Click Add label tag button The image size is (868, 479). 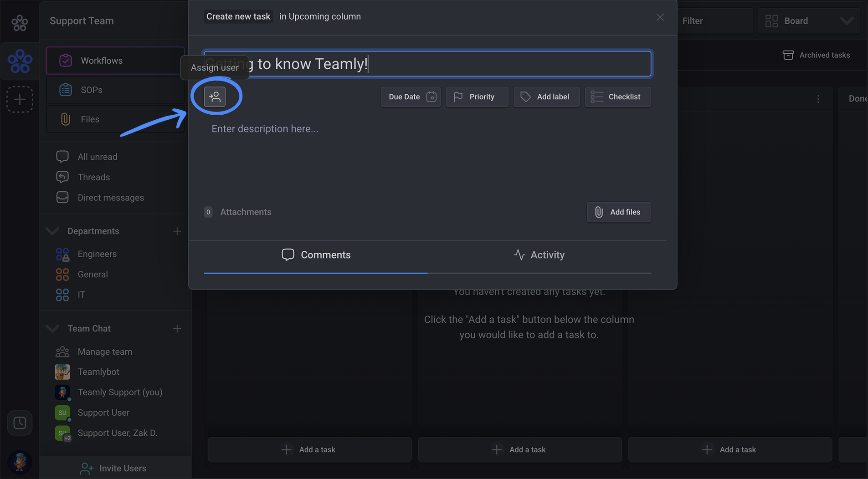(546, 97)
